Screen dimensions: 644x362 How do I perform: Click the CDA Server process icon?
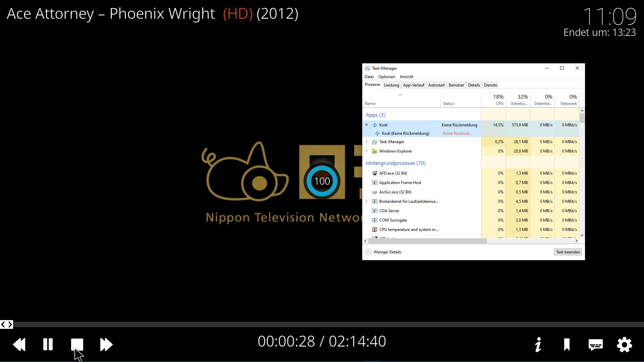coord(375,211)
